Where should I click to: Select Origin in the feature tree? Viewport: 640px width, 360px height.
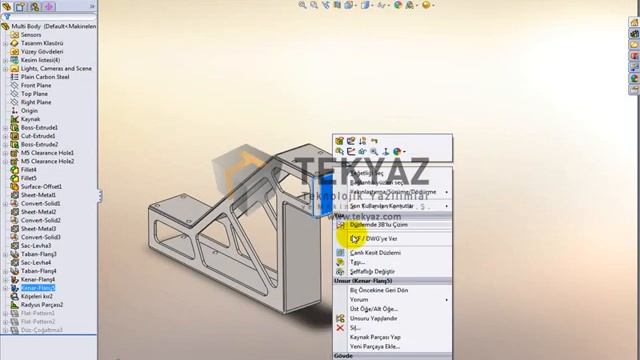29,111
